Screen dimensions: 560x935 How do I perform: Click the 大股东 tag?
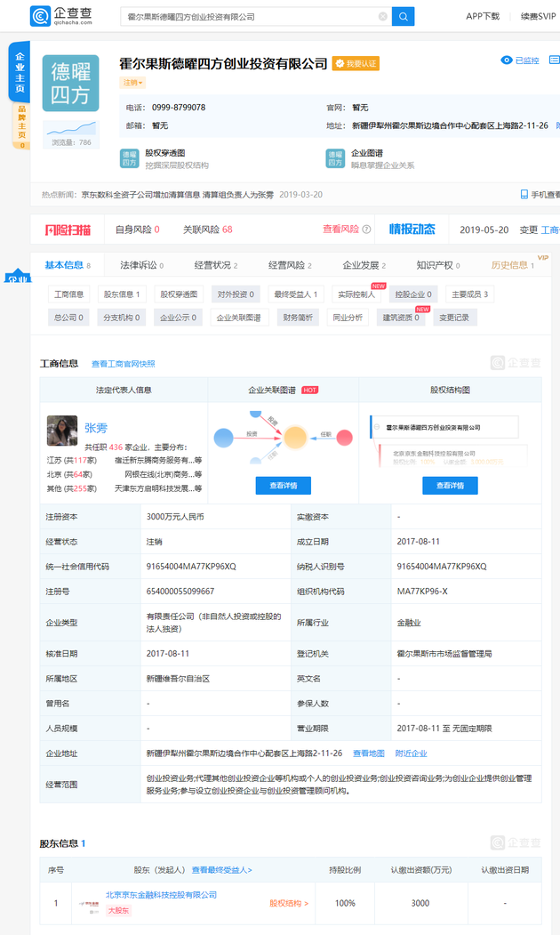(x=118, y=911)
